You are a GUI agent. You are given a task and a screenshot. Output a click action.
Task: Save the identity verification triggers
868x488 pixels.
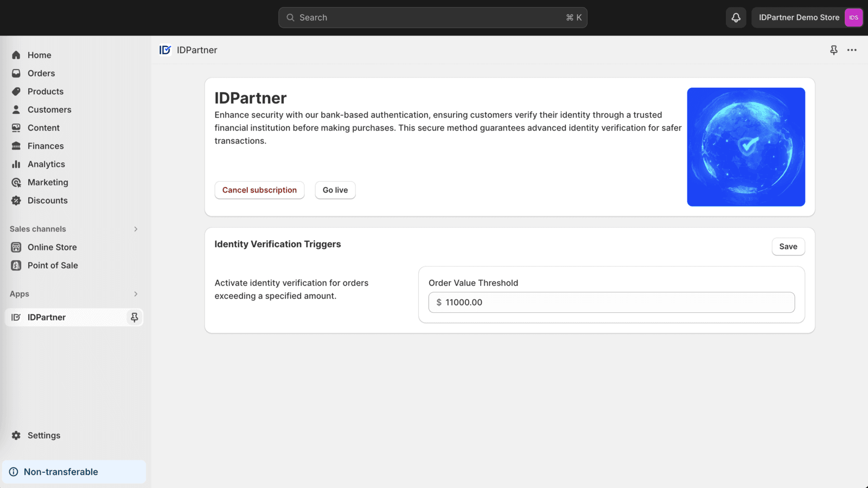coord(788,247)
